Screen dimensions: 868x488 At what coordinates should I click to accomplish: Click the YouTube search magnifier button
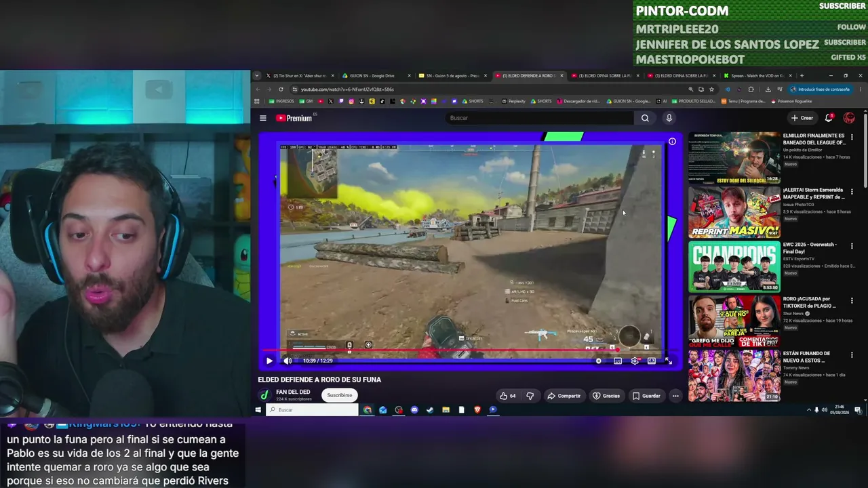click(645, 118)
